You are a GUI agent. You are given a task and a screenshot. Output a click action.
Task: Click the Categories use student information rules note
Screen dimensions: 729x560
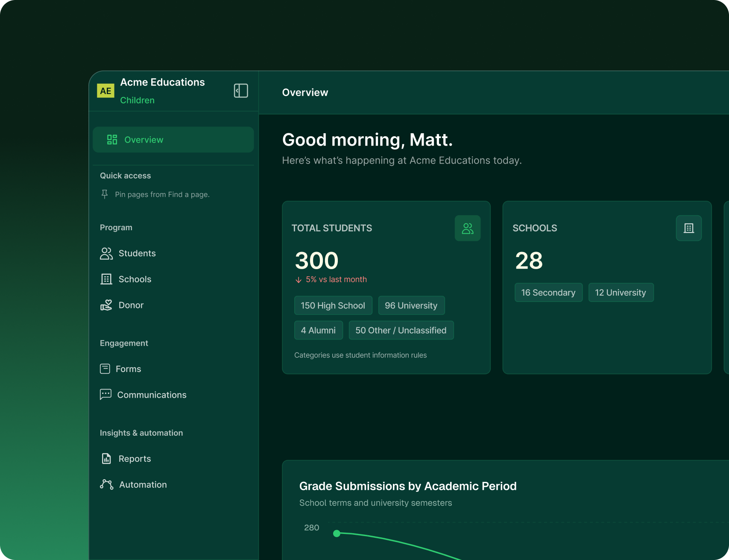[x=360, y=355]
